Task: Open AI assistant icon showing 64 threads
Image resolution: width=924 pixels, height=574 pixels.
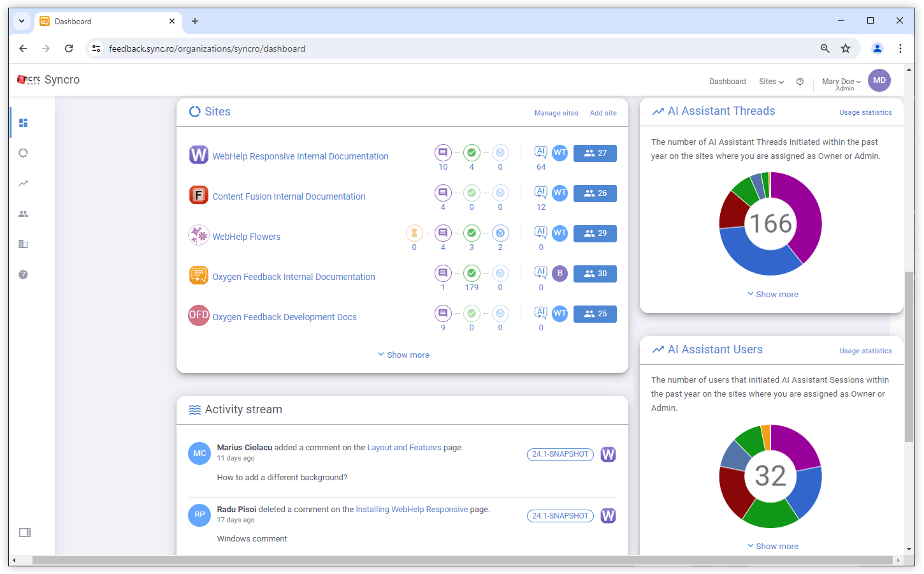Action: coord(541,152)
